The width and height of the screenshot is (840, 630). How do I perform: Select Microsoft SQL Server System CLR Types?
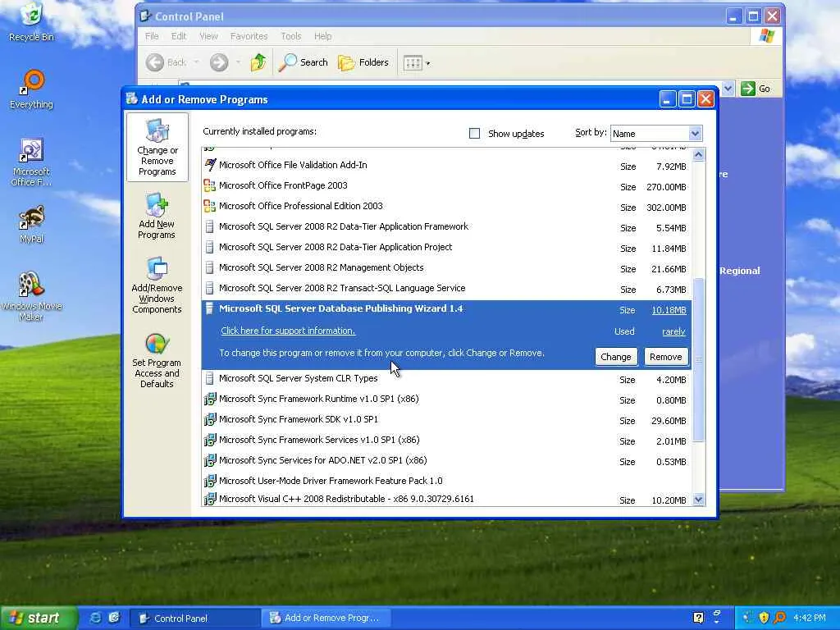tap(447, 379)
